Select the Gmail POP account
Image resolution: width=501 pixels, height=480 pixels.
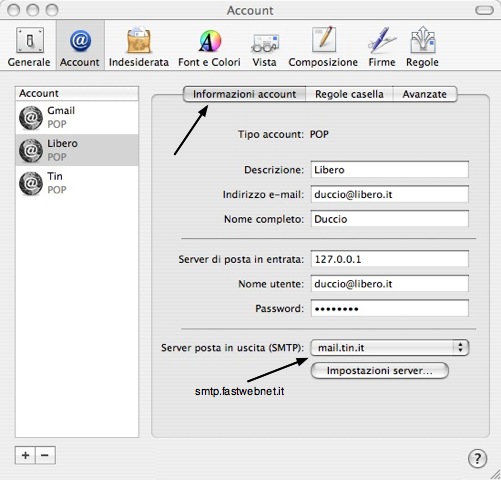click(77, 117)
